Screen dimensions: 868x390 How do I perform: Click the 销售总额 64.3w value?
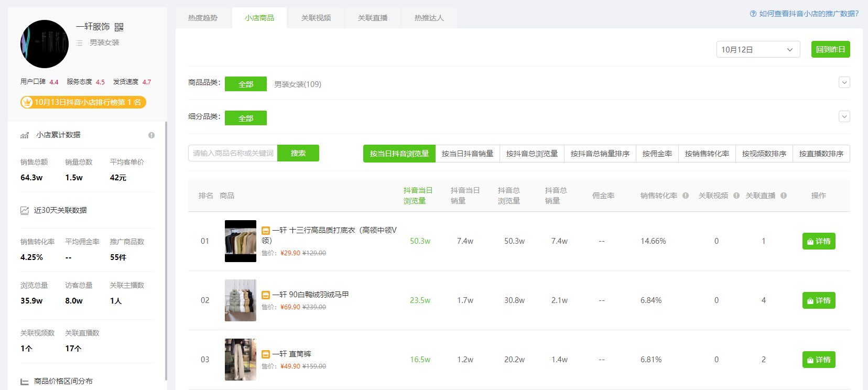pos(31,178)
